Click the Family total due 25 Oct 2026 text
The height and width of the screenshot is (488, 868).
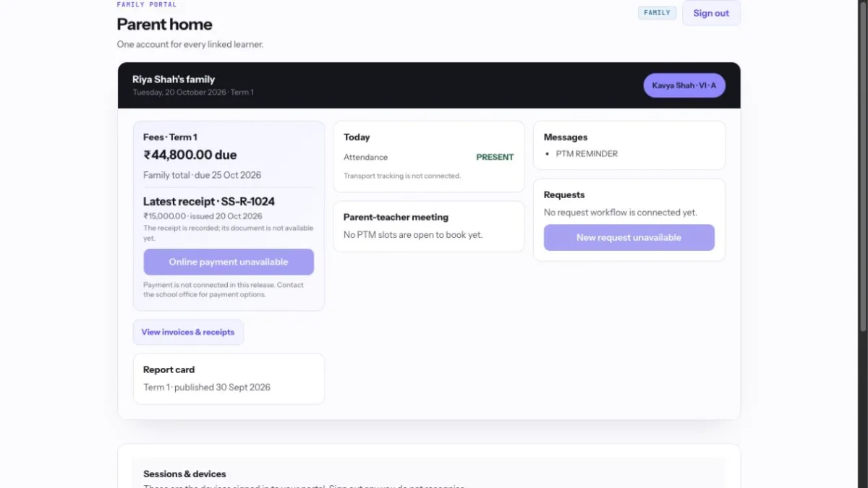pos(202,175)
